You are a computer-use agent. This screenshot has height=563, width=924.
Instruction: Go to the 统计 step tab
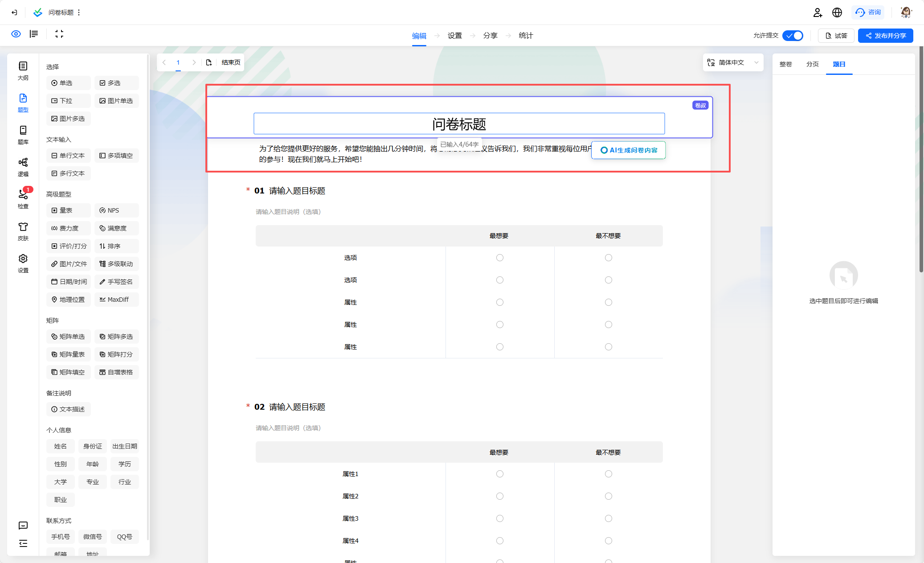[526, 36]
